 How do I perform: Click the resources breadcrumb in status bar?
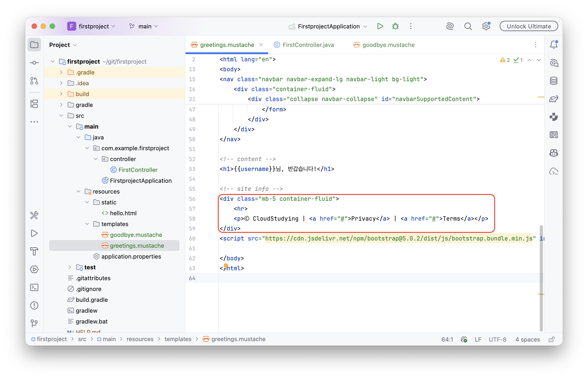140,339
